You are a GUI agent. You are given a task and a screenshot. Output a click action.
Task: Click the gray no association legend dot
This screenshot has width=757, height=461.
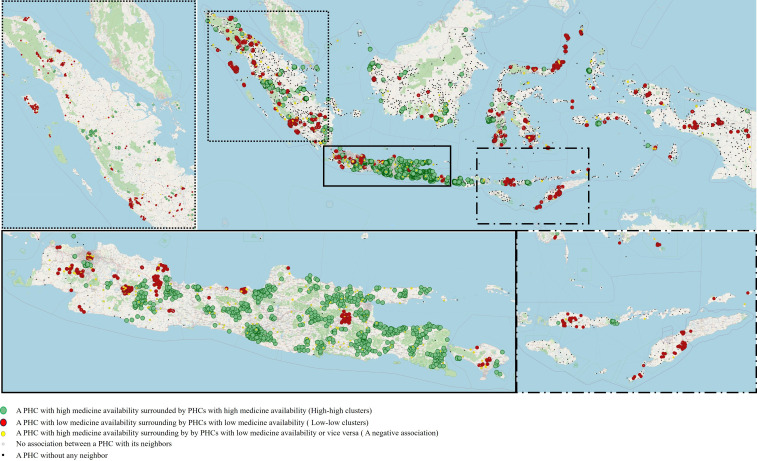[4, 444]
